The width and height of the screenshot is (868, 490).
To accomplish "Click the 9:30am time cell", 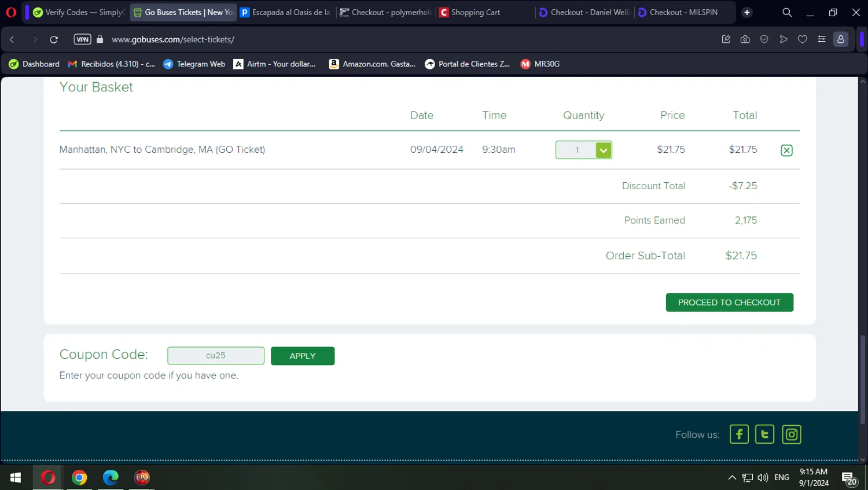I will point(499,149).
